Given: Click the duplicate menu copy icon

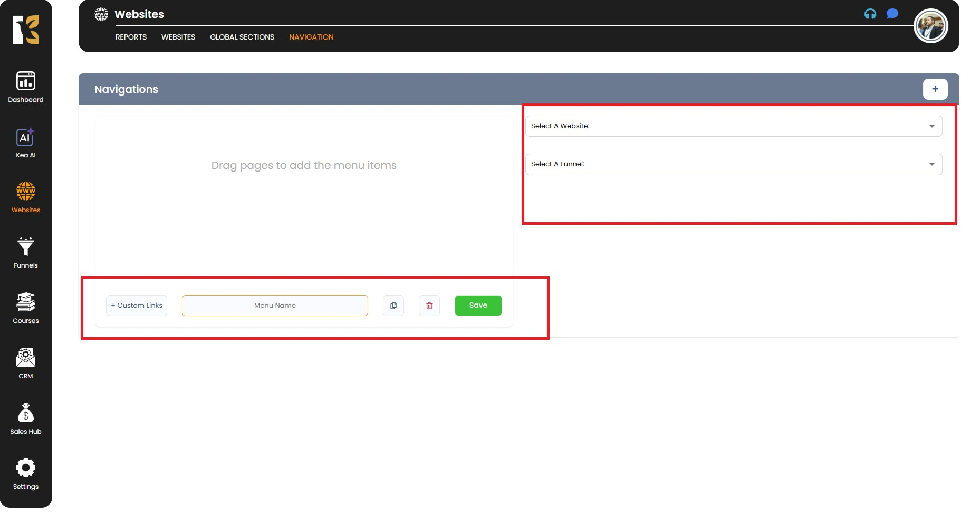Looking at the screenshot, I should [393, 306].
